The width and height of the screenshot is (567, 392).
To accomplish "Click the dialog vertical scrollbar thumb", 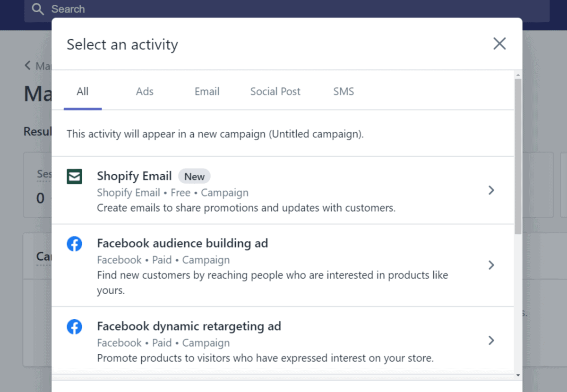I will coord(518,156).
